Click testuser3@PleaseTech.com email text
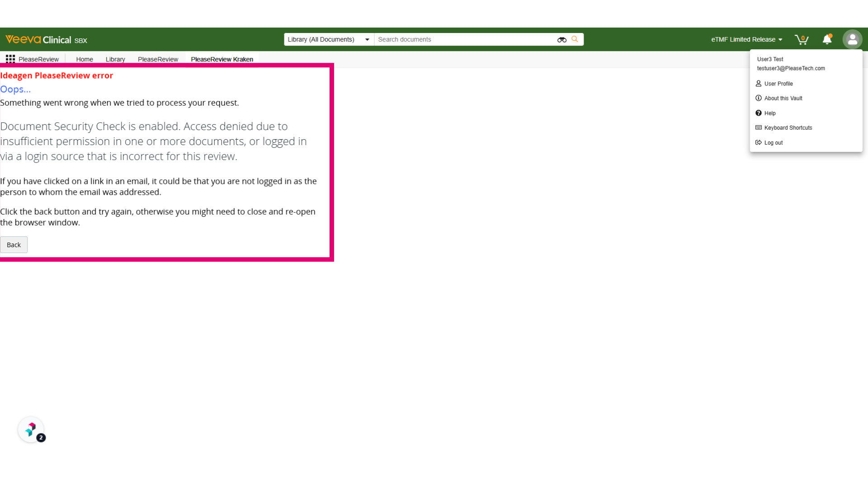868x488 pixels. click(791, 68)
